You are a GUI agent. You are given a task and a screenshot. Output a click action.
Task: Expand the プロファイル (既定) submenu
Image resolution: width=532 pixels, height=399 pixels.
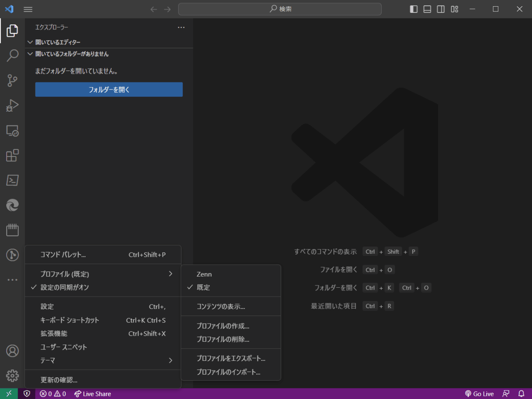103,274
